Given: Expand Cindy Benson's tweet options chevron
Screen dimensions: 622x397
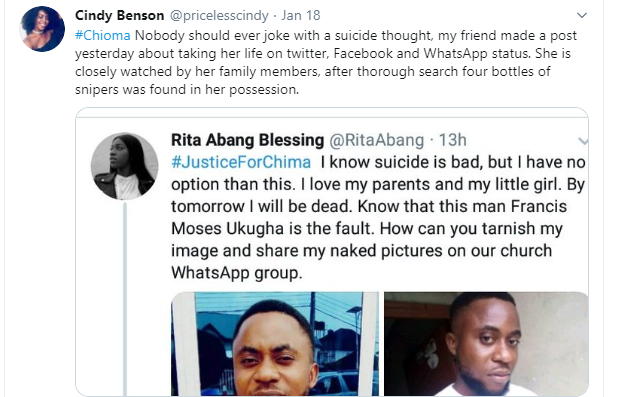Looking at the screenshot, I should [x=582, y=15].
